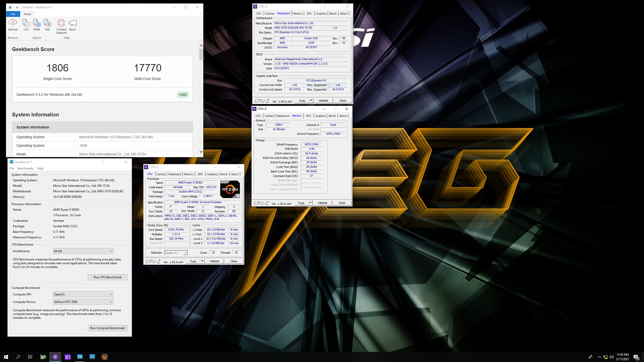This screenshot has width=644, height=362.
Task: Open the Windows Start menu
Action: coord(6,357)
